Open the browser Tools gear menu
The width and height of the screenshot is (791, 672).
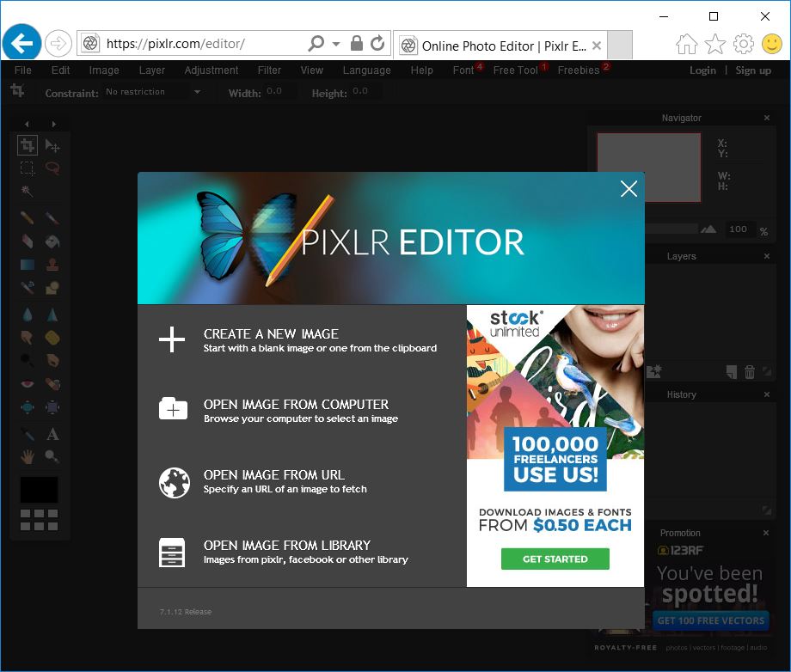click(743, 45)
